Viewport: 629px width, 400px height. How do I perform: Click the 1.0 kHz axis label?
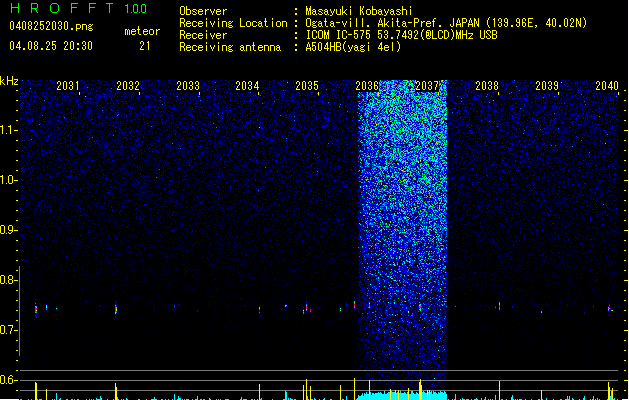9,180
